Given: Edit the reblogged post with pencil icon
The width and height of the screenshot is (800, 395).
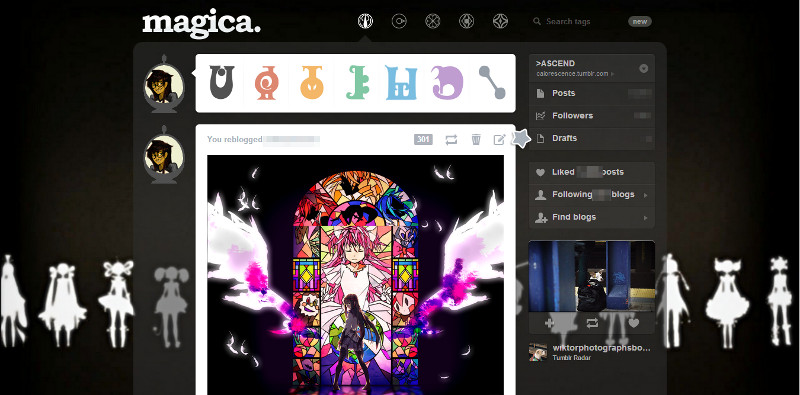Looking at the screenshot, I should (x=499, y=139).
